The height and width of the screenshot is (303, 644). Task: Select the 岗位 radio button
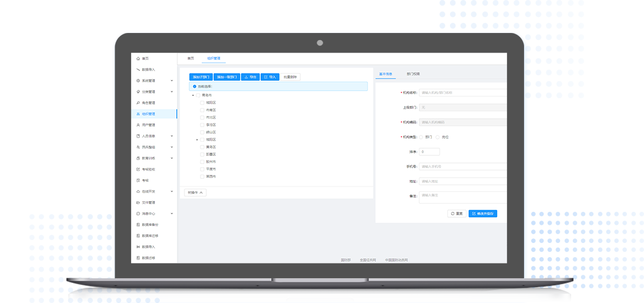[x=437, y=137]
